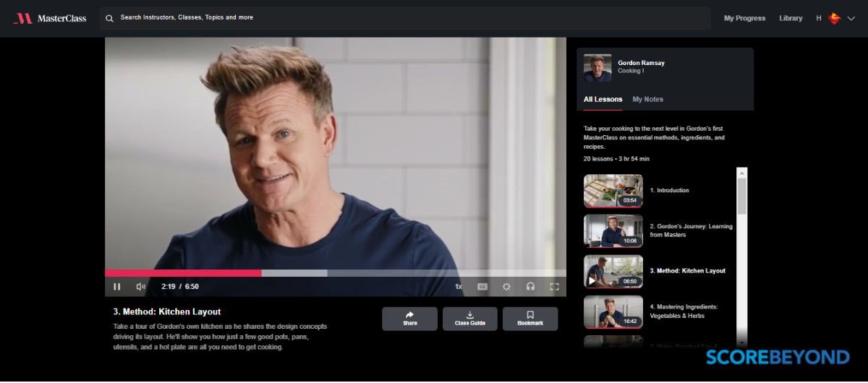Click the 3. Method: Kitchen Layout heading

point(167,311)
